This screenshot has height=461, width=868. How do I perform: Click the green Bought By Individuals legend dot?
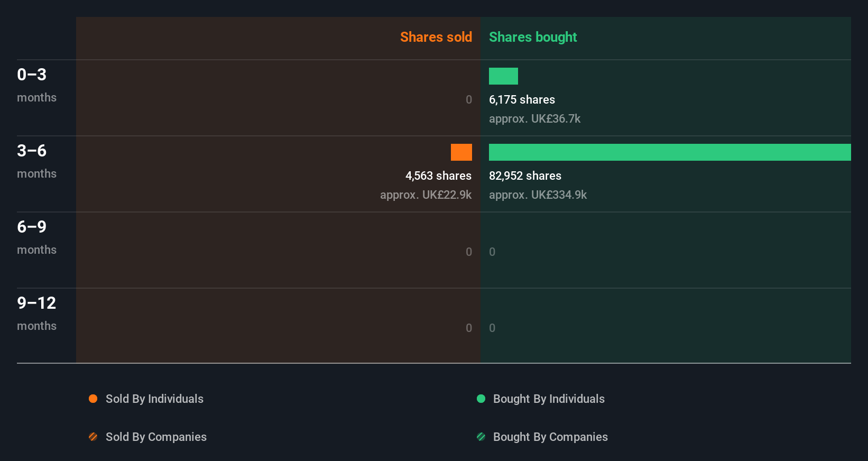(481, 399)
